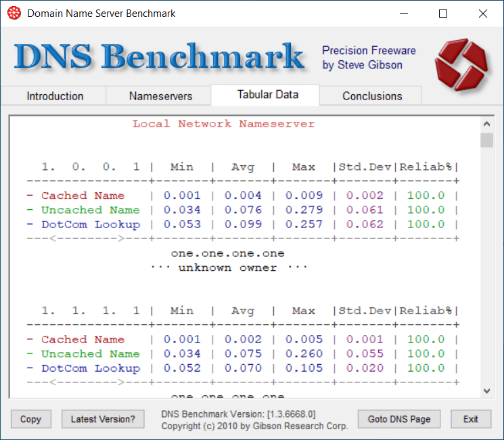Switch to the Nameservers tab
The image size is (504, 440).
click(161, 96)
